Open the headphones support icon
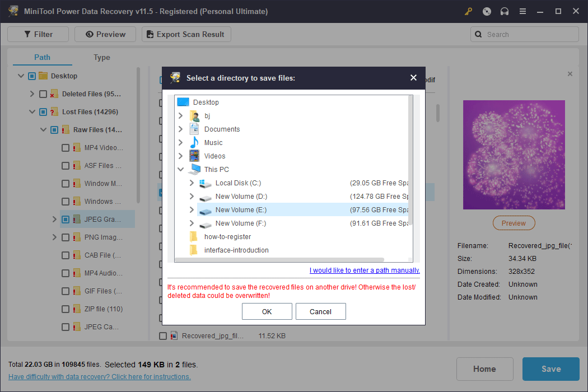The height and width of the screenshot is (392, 588). 505,11
